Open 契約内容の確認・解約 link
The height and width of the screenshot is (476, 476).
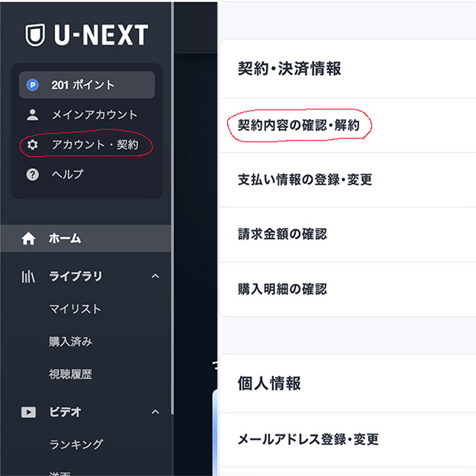[x=299, y=125]
